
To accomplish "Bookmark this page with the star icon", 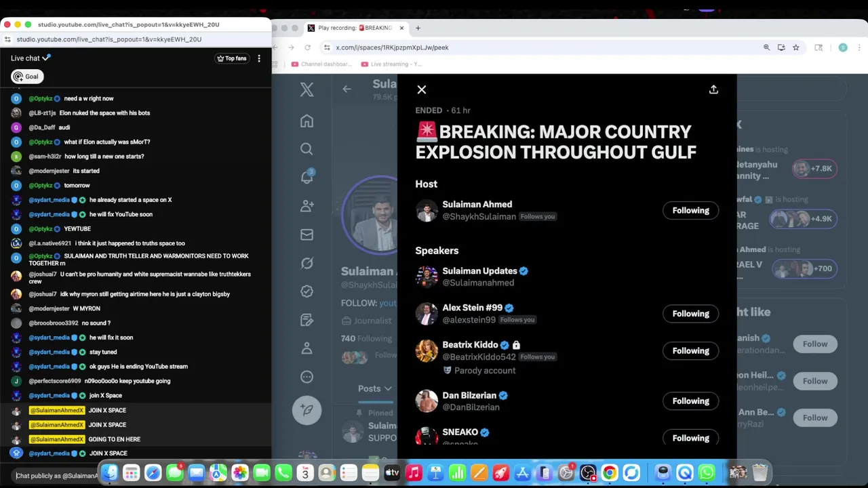I will pos(796,47).
